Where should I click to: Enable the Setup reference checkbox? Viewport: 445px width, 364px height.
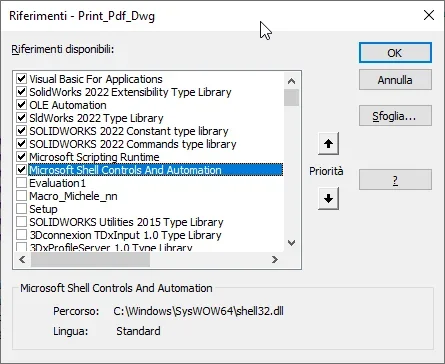(x=21, y=209)
